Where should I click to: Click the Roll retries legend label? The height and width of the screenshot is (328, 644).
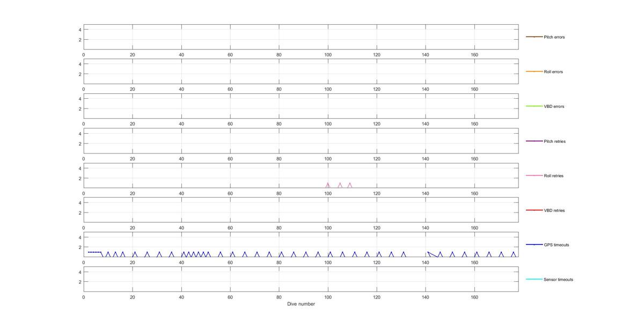point(554,176)
